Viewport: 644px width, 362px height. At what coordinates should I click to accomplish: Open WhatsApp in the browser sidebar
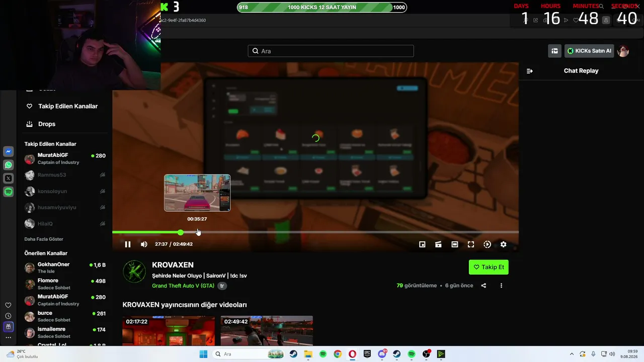tap(9, 165)
